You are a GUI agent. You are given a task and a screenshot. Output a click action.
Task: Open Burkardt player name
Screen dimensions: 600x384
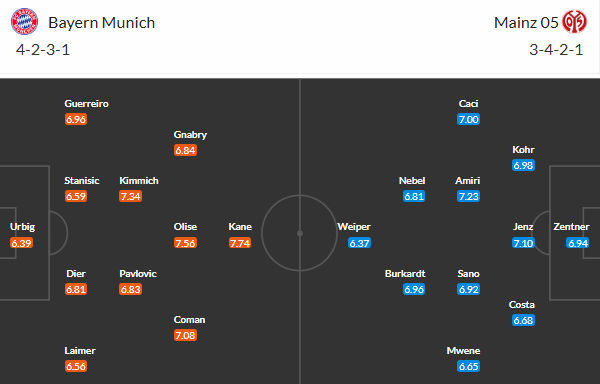pos(405,273)
